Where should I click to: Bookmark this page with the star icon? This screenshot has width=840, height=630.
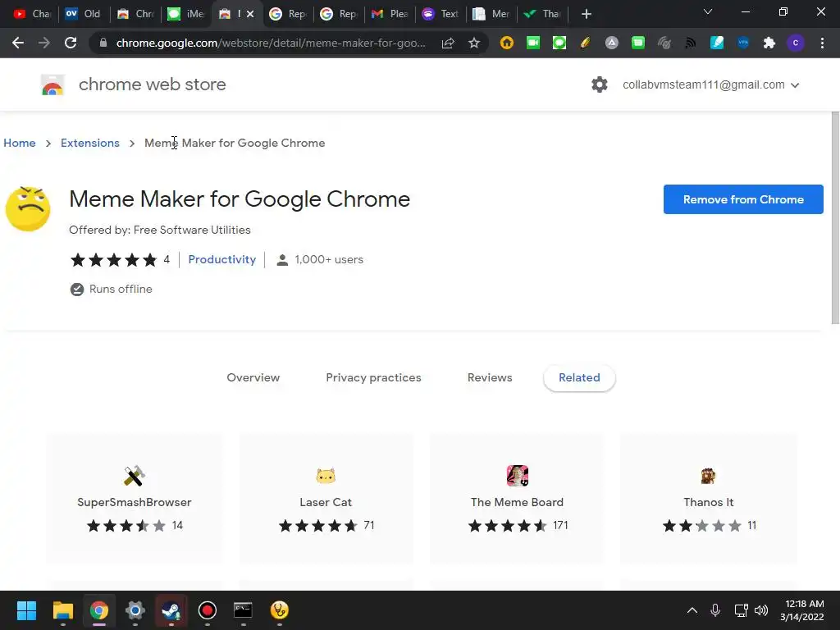(x=473, y=43)
